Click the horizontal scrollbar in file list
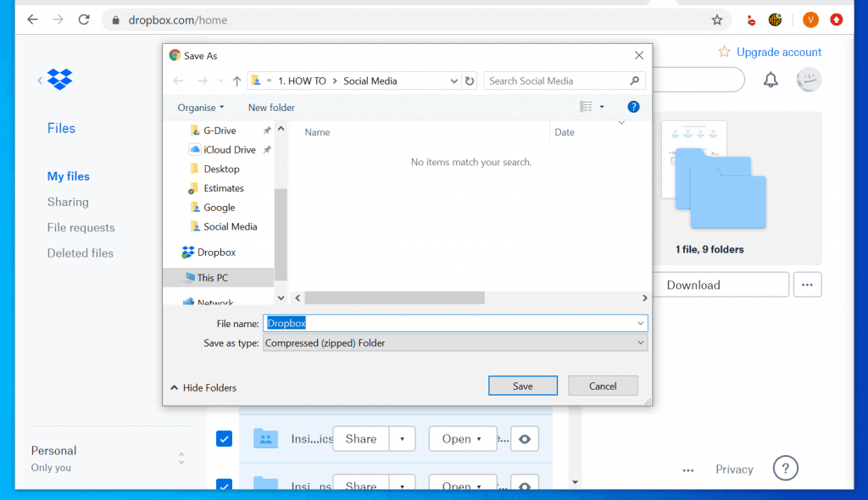This screenshot has width=868, height=500. click(394, 298)
